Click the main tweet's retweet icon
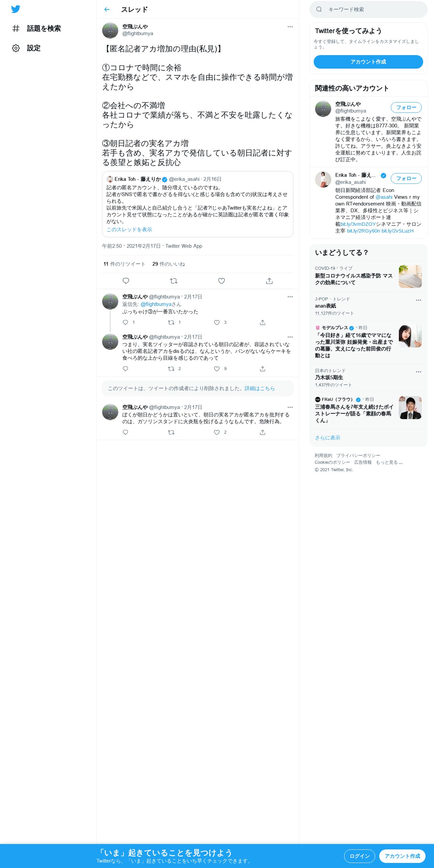 (174, 281)
